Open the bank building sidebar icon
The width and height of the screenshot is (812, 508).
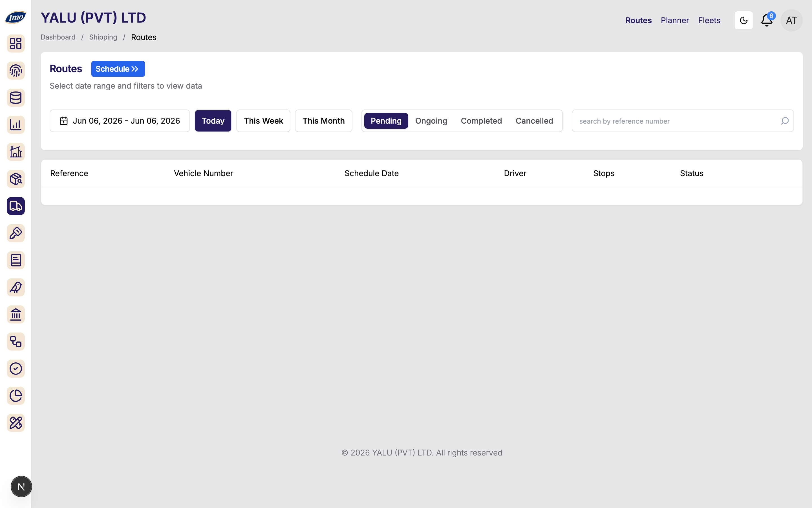(16, 314)
